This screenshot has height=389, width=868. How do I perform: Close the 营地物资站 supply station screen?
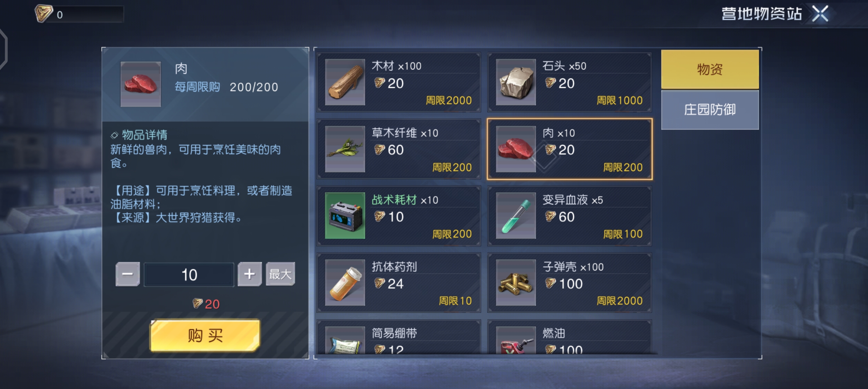[820, 14]
